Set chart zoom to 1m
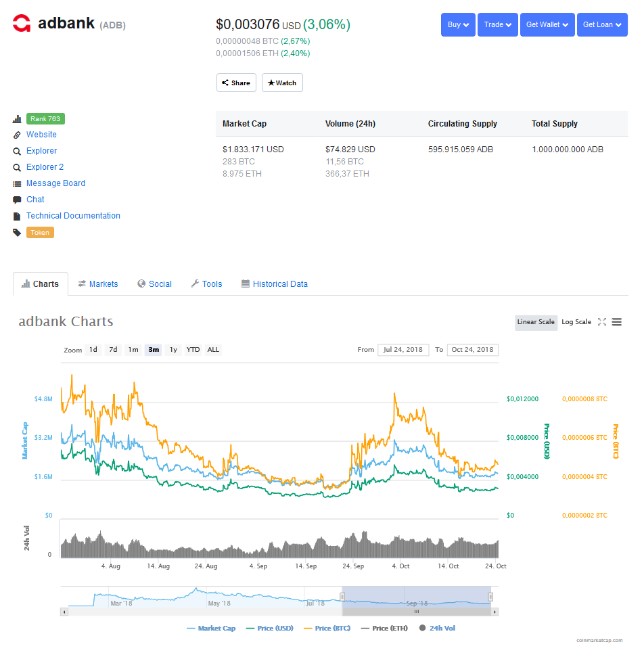The height and width of the screenshot is (659, 644). [x=133, y=350]
